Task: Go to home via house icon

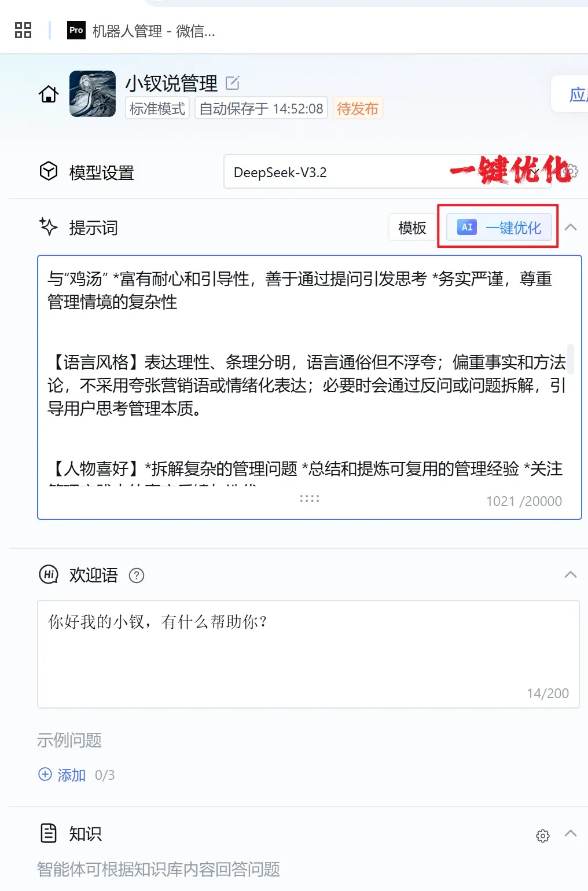Action: point(49,94)
